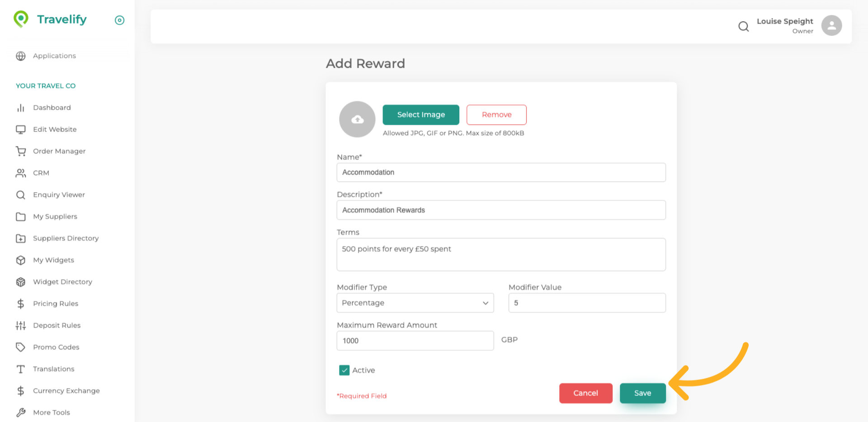The image size is (868, 422).
Task: Click the search magnifier icon in header
Action: point(743,26)
